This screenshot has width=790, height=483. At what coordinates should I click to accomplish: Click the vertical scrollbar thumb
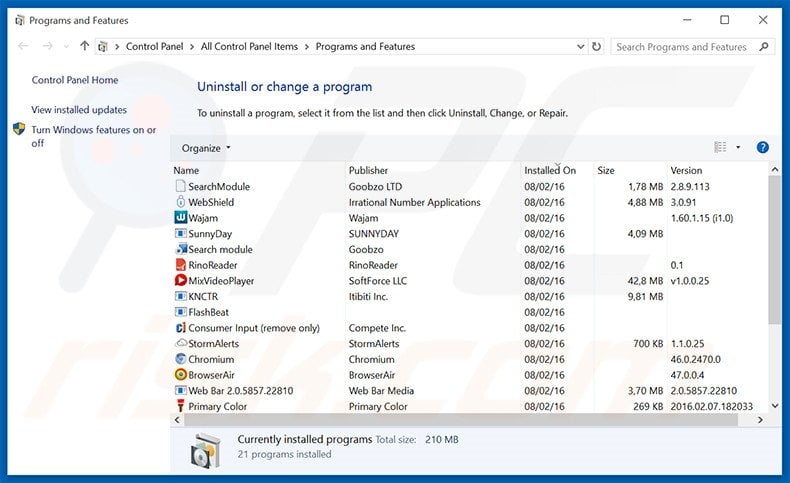pyautogui.click(x=774, y=250)
